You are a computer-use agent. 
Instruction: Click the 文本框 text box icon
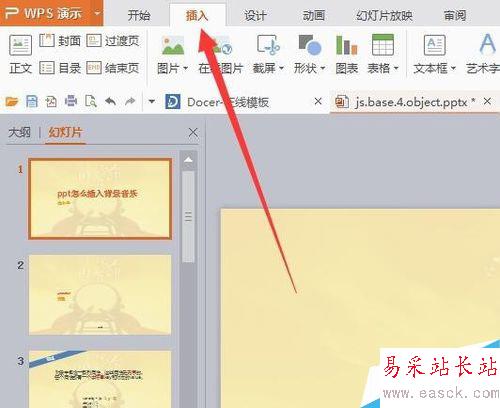(434, 45)
